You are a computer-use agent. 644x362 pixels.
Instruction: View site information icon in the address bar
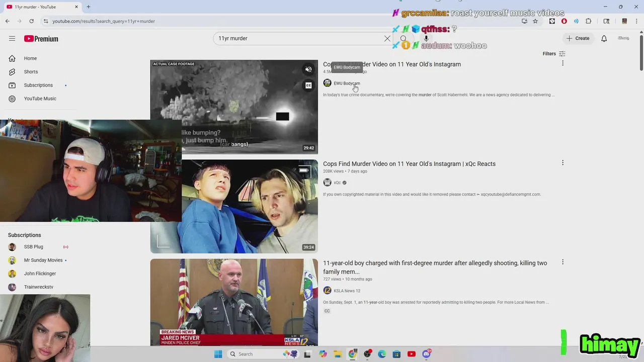click(x=46, y=21)
